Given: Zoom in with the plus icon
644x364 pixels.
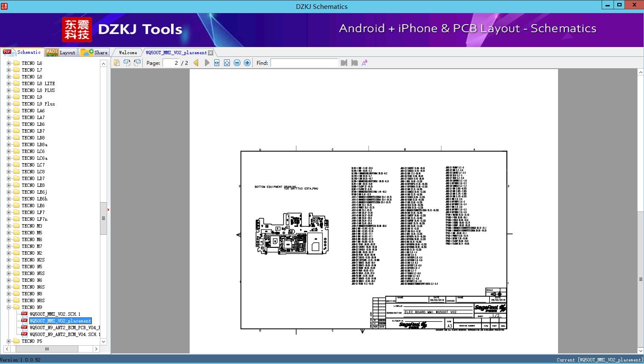Looking at the screenshot, I should point(247,63).
